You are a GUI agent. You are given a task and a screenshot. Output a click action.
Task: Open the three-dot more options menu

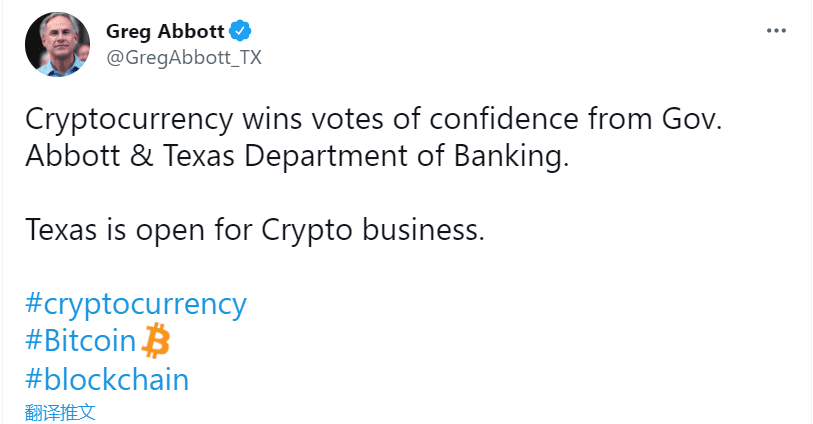pyautogui.click(x=776, y=31)
